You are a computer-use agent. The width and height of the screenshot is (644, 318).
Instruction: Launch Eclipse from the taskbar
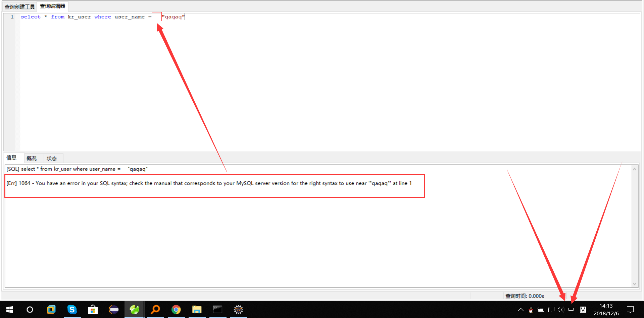tap(114, 309)
